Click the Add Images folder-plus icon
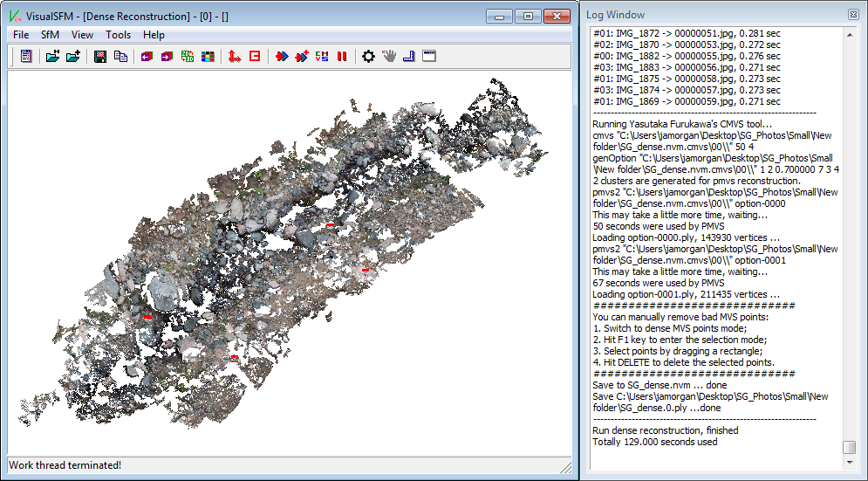Viewport: 868px width, 481px height. click(73, 56)
